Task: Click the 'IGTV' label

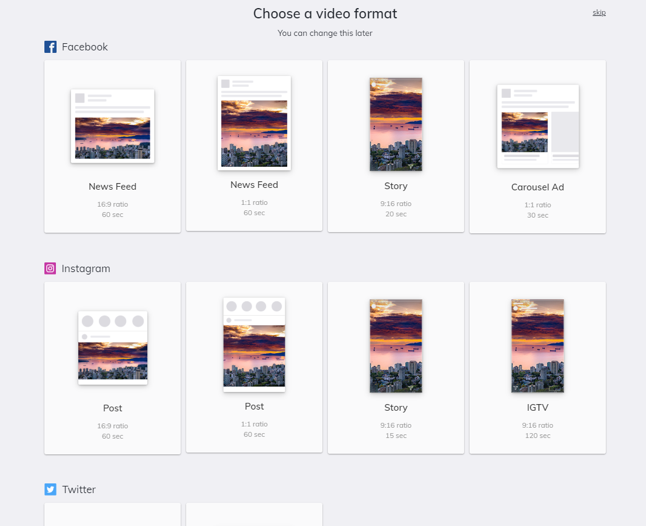Action: (x=538, y=407)
